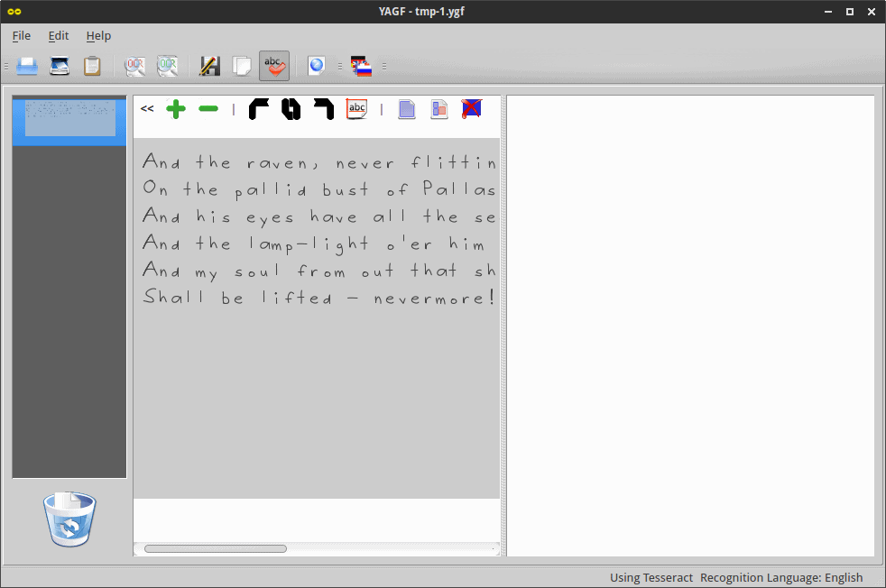Click the abc deskew text block icon
886x588 pixels.
pyautogui.click(x=356, y=109)
